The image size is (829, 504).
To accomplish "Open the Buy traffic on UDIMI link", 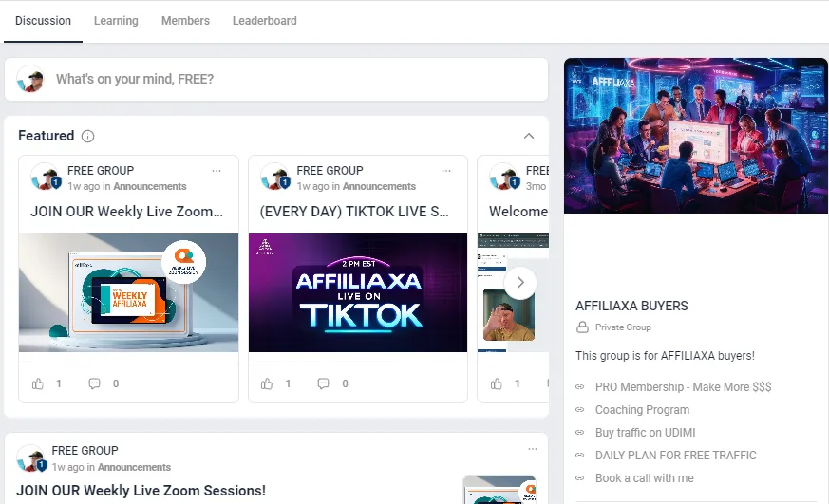I will pos(646,433).
